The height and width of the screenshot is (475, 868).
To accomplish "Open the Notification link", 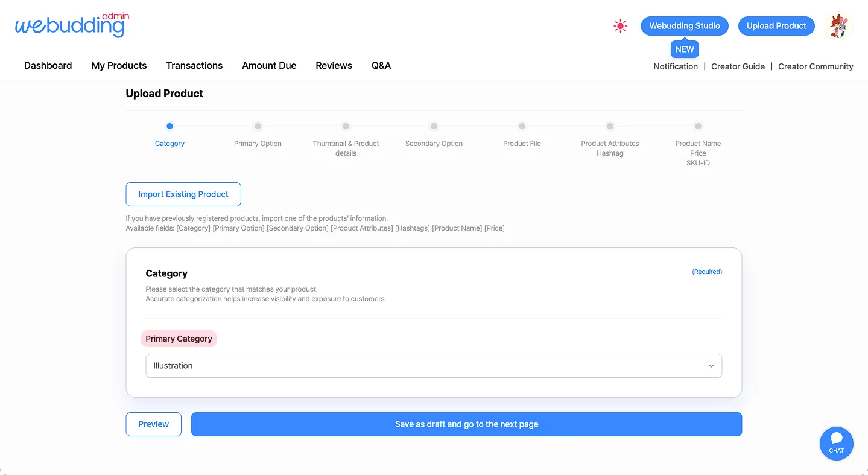I will coord(676,66).
